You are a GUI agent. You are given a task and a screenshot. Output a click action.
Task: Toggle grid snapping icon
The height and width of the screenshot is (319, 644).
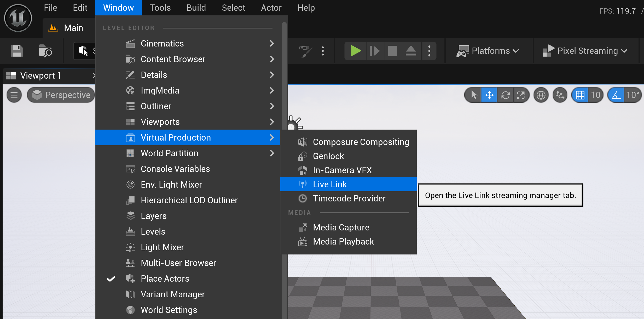click(580, 95)
